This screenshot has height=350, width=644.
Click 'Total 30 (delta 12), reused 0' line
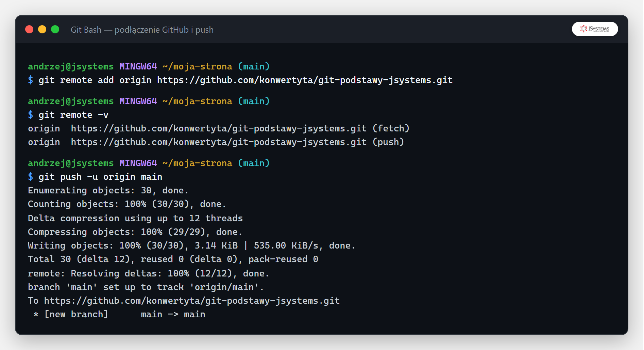pos(173,259)
